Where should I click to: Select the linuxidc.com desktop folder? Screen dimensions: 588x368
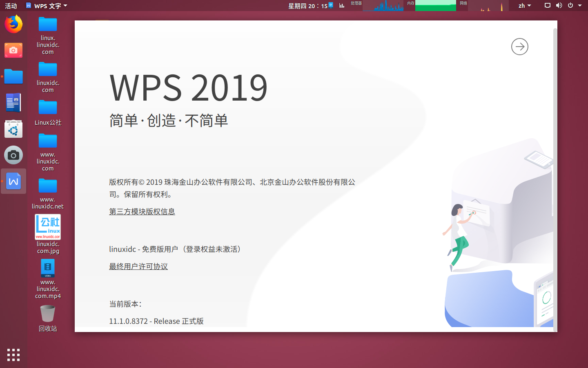48,77
